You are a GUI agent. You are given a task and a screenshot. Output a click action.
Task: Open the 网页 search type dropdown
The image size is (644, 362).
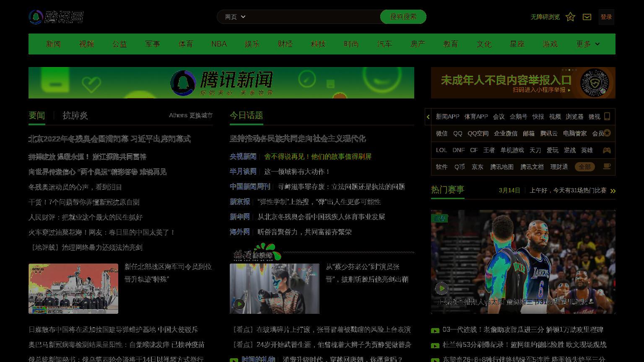235,17
